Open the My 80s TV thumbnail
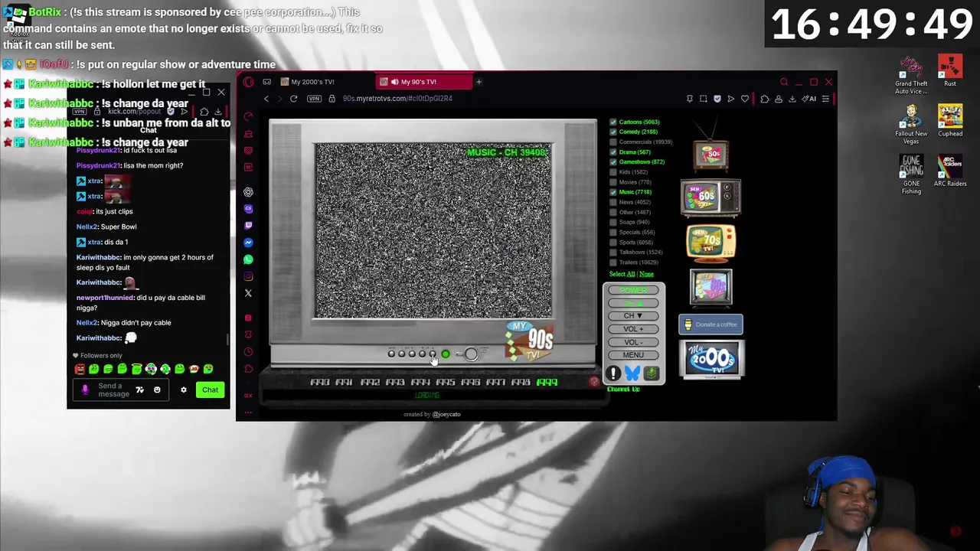The width and height of the screenshot is (980, 551). pyautogui.click(x=710, y=287)
